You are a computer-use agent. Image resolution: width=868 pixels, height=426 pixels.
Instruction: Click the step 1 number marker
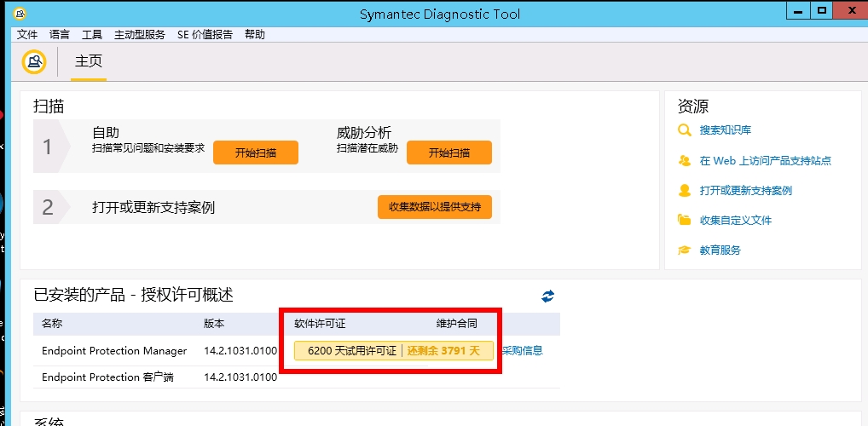[48, 147]
